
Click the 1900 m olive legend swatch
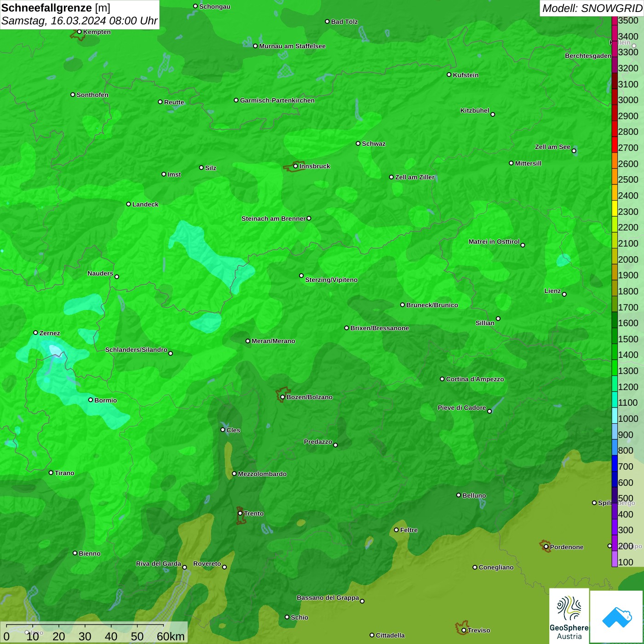click(615, 272)
